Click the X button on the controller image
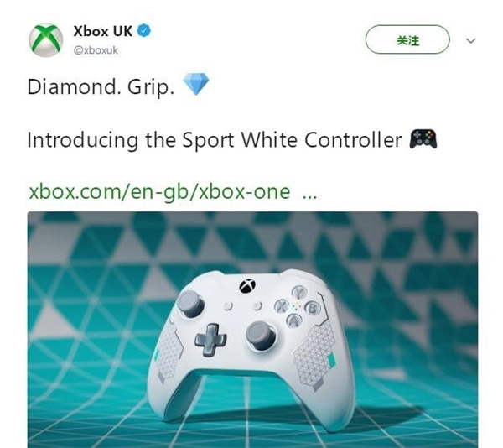 tap(283, 306)
